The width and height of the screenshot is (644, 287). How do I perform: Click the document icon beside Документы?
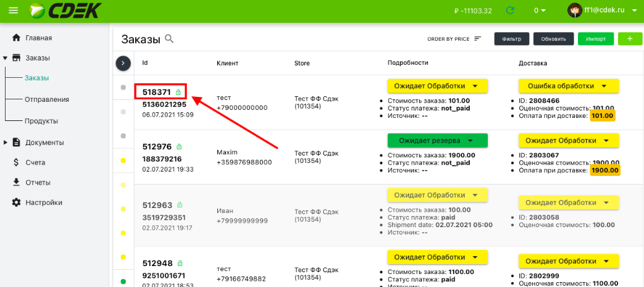[x=17, y=143]
